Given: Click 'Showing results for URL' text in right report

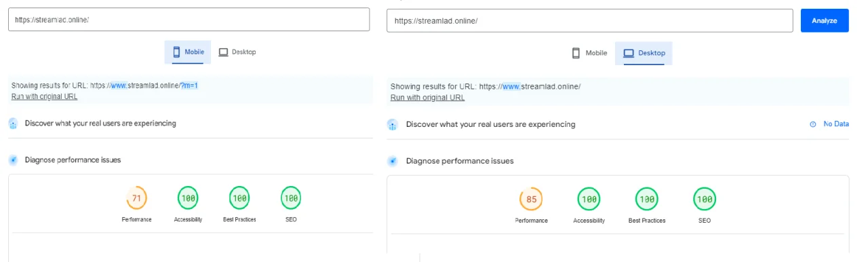Looking at the screenshot, I should coord(486,86).
